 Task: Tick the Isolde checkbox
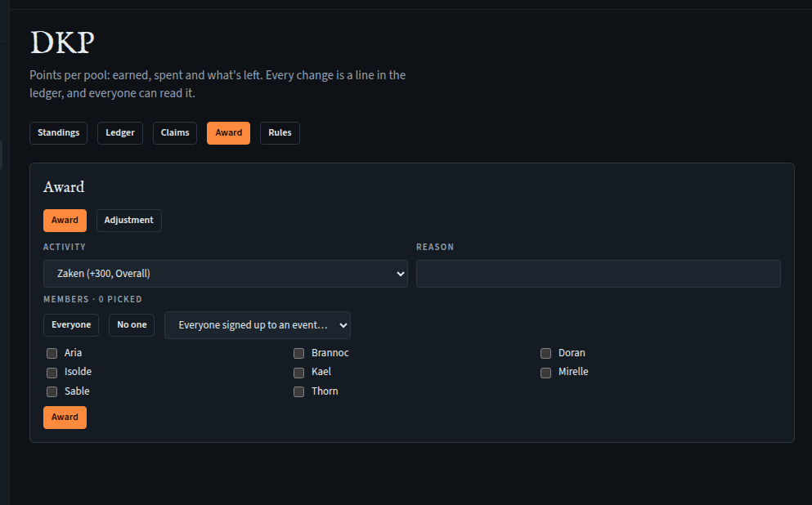click(x=52, y=373)
